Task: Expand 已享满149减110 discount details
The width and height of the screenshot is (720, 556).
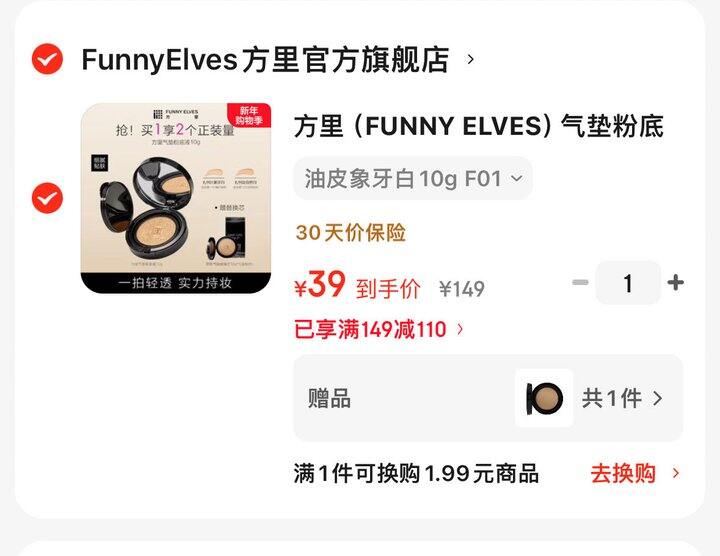Action: click(379, 329)
